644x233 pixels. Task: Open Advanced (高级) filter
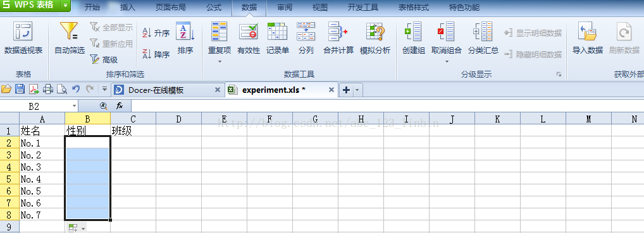(104, 60)
